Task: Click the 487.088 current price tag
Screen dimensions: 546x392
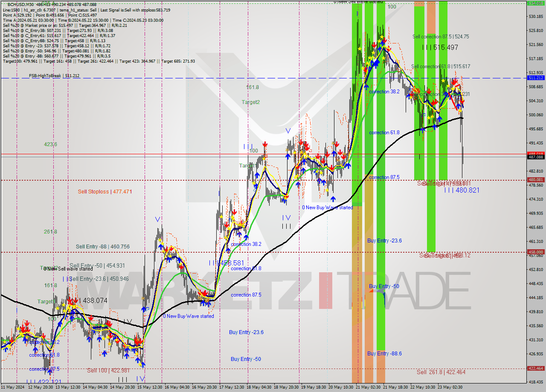Action: 536,157
